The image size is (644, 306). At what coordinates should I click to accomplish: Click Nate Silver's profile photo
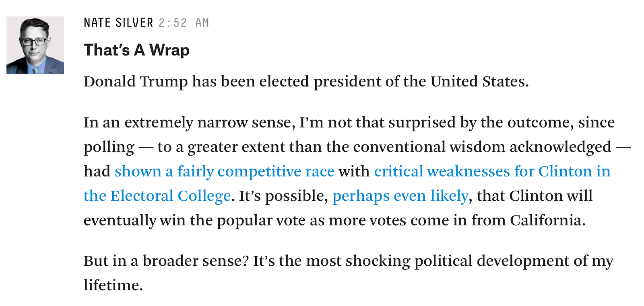(x=35, y=45)
